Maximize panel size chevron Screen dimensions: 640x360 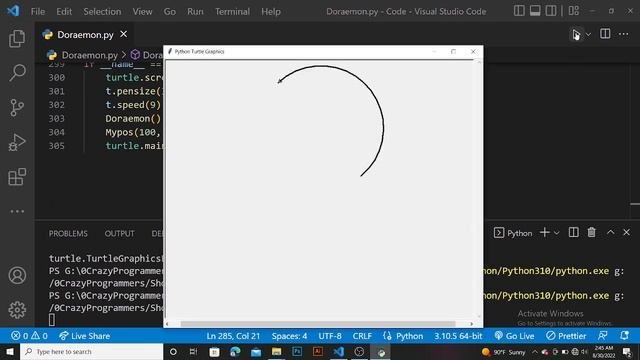point(610,232)
